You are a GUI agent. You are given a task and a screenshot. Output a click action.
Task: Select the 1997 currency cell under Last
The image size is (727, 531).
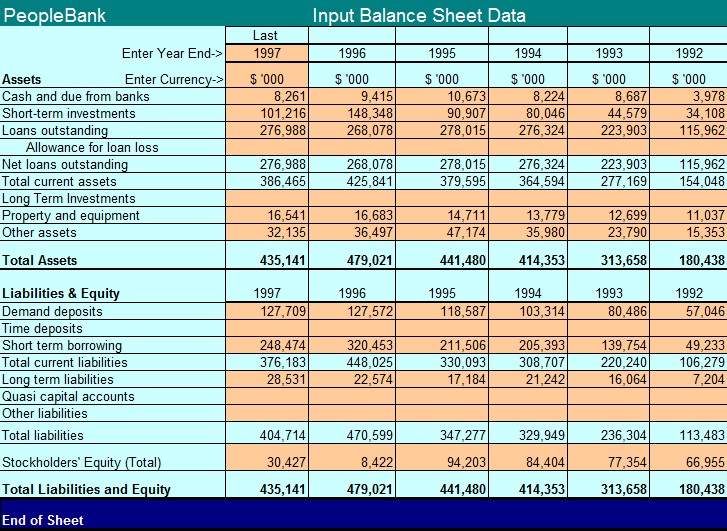point(265,79)
